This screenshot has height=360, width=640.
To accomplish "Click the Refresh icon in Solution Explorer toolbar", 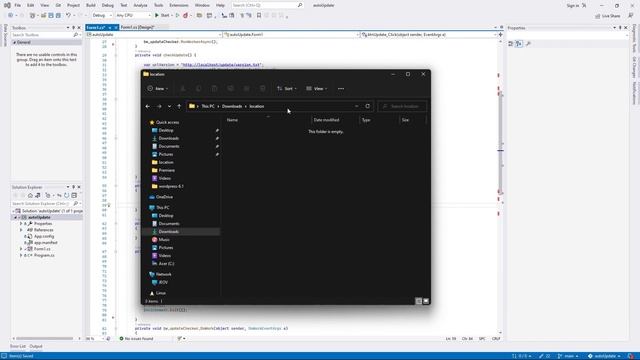I will pyautogui.click(x=67, y=196).
